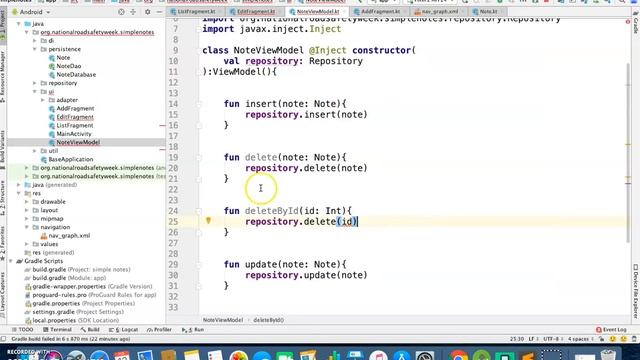Open nav_graph.xml in the project tree
The height and width of the screenshot is (360, 640).
(69, 236)
